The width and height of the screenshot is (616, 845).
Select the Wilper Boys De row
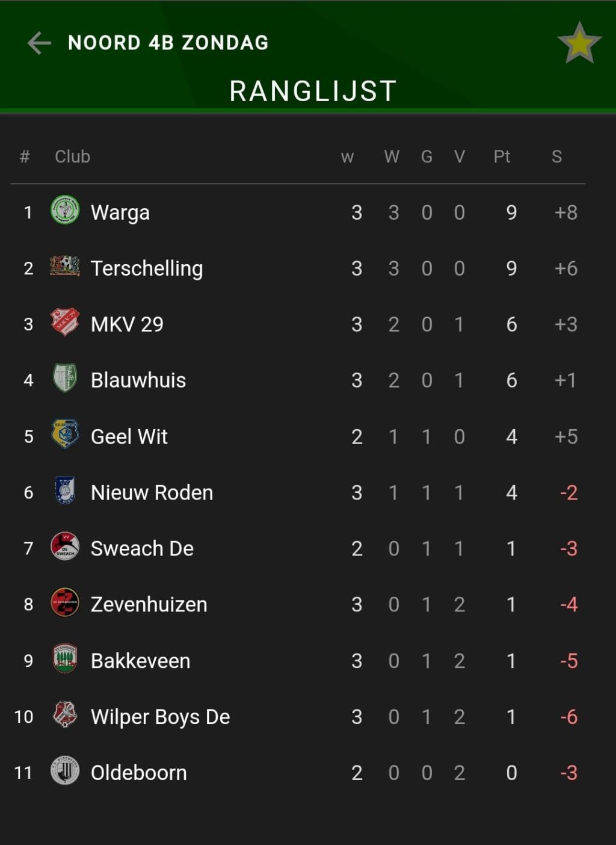click(x=299, y=717)
